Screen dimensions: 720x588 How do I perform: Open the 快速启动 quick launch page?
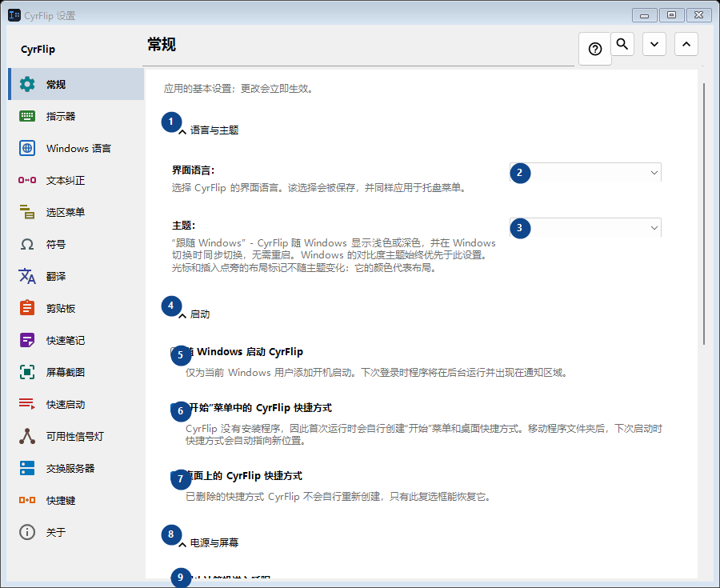(x=76, y=404)
